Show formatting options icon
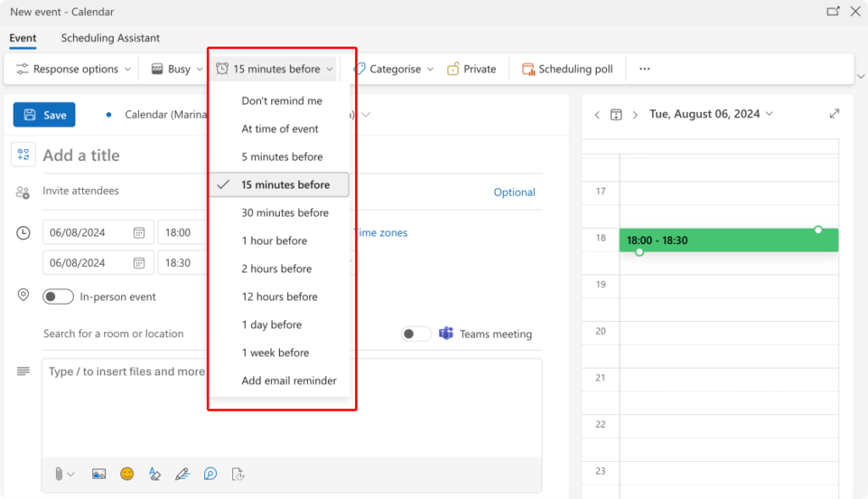This screenshot has width=868, height=499. [155, 474]
